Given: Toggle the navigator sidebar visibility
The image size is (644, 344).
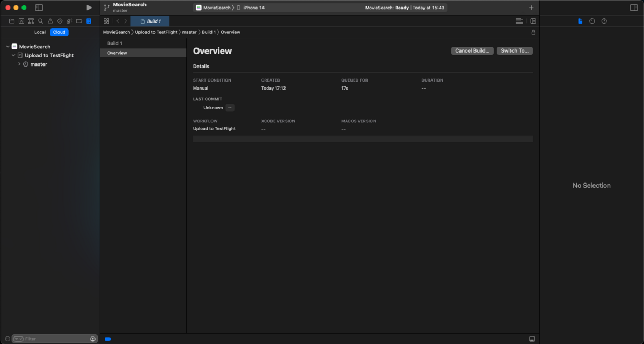Looking at the screenshot, I should click(39, 8).
